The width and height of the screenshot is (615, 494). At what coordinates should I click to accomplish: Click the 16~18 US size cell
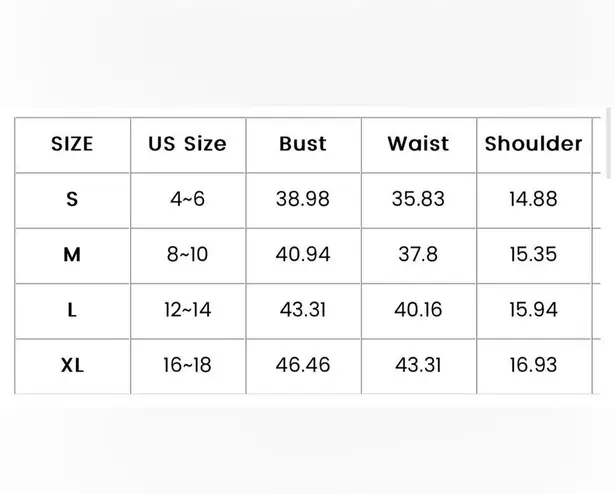pos(188,366)
